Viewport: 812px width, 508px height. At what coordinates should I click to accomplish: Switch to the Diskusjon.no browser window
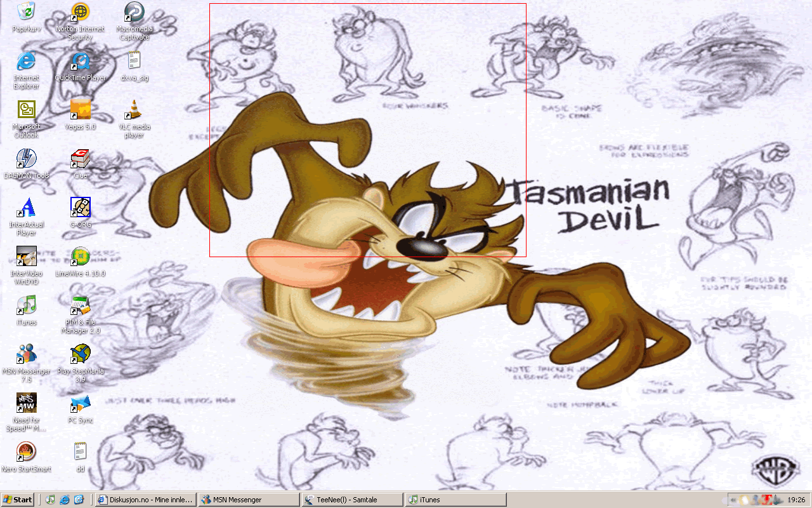(145, 500)
